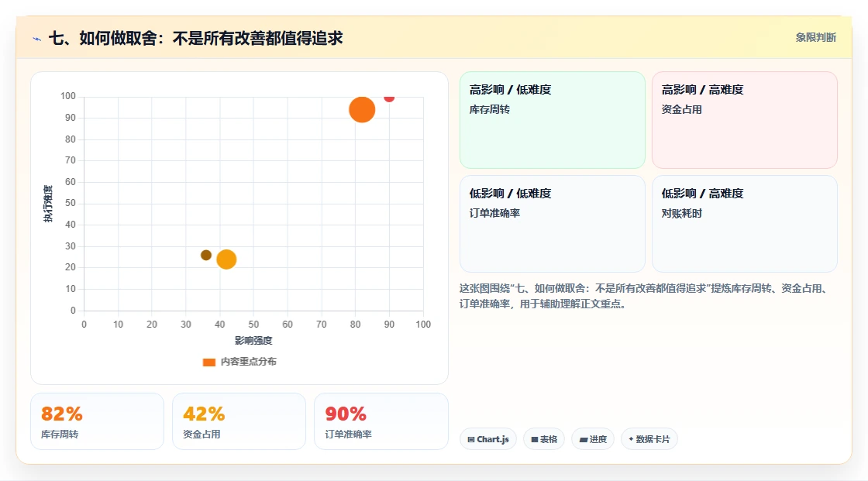868x481 pixels.
Task: Click the orange legend box for 内容重点分布
Action: (x=208, y=362)
